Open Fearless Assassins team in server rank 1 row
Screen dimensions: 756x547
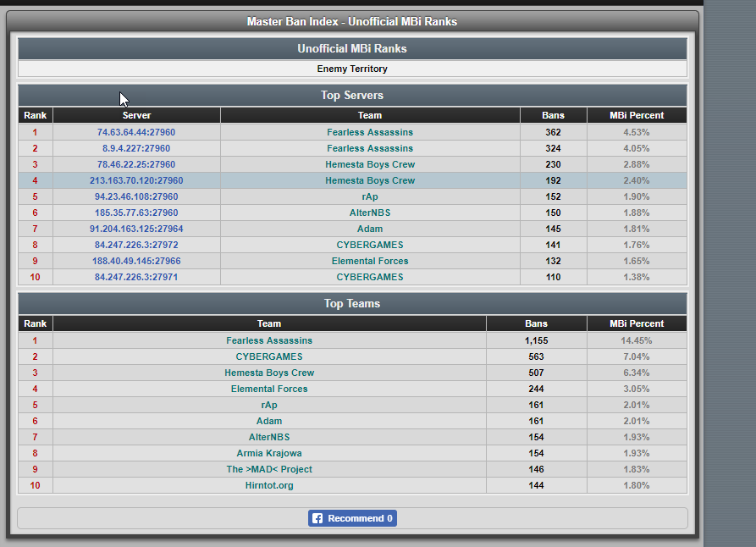click(370, 132)
